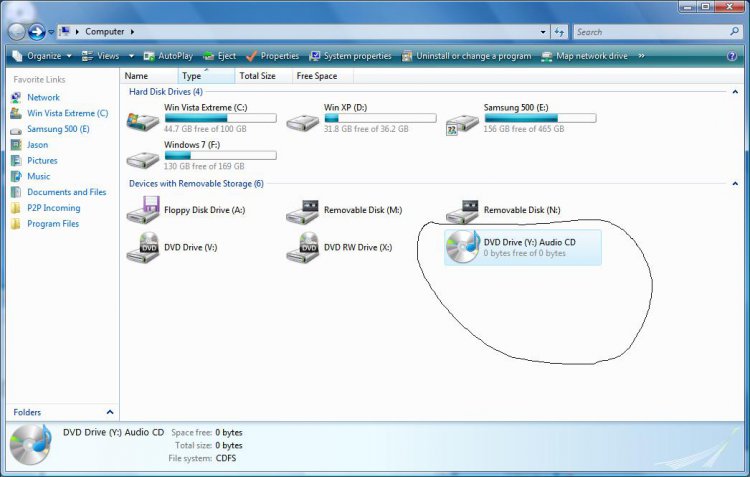Select Samsung 500 (E:) drive icon
Screen dimensions: 750x477
point(462,124)
